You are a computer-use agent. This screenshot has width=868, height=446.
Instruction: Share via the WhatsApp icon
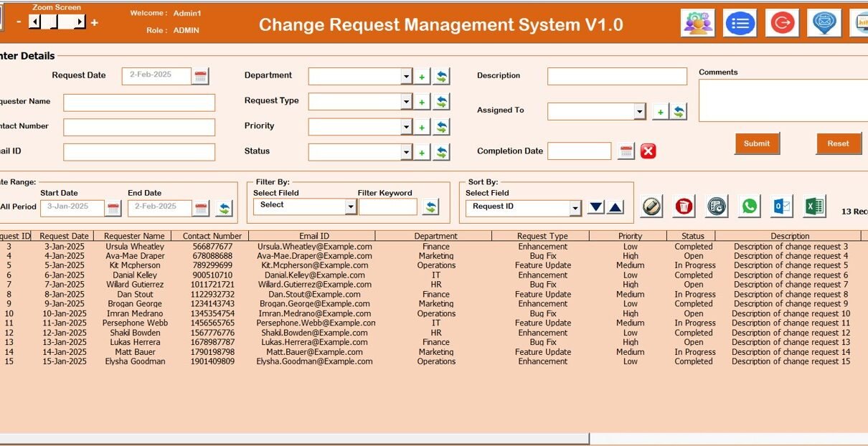750,207
